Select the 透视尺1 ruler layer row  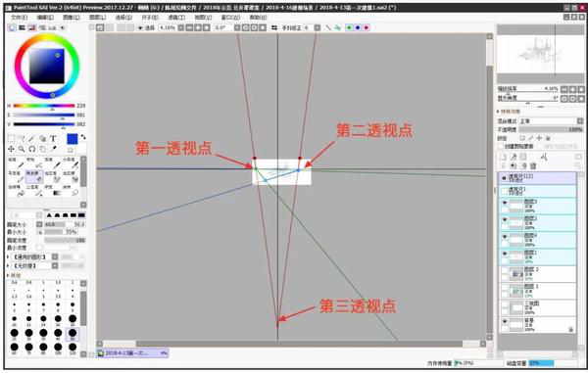point(537,191)
